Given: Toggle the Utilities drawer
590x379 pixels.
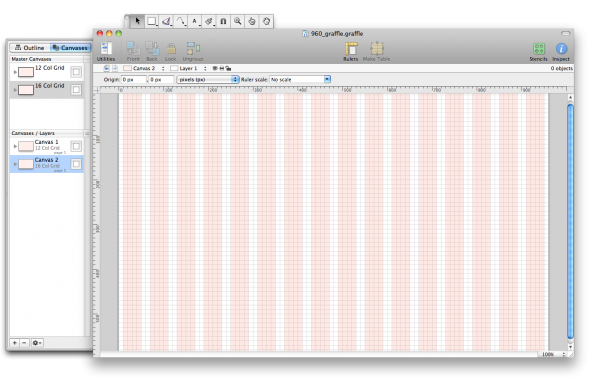Looking at the screenshot, I should pos(106,51).
